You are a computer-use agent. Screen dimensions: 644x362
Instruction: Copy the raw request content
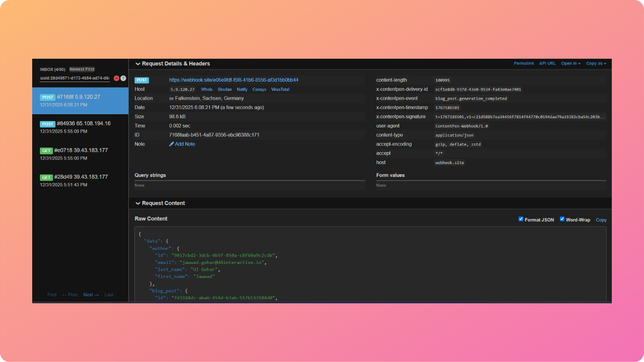tap(601, 220)
